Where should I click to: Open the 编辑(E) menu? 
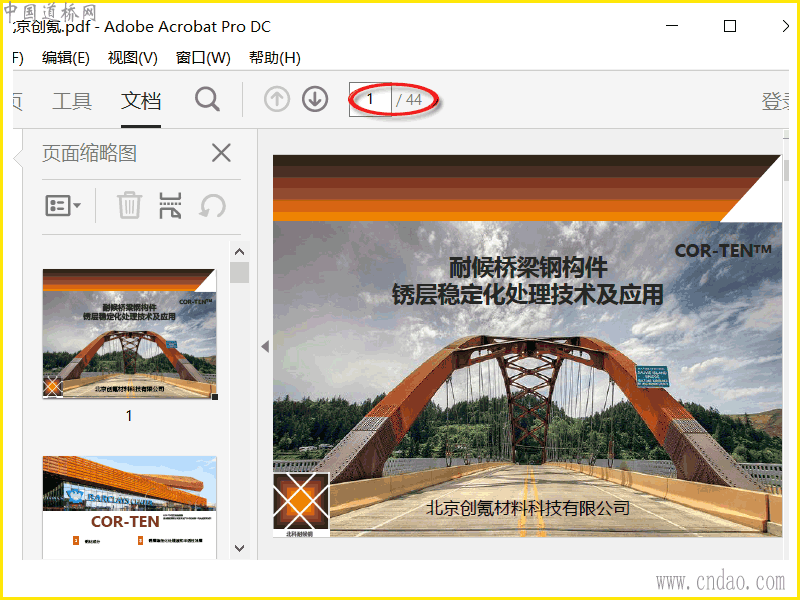(x=65, y=58)
